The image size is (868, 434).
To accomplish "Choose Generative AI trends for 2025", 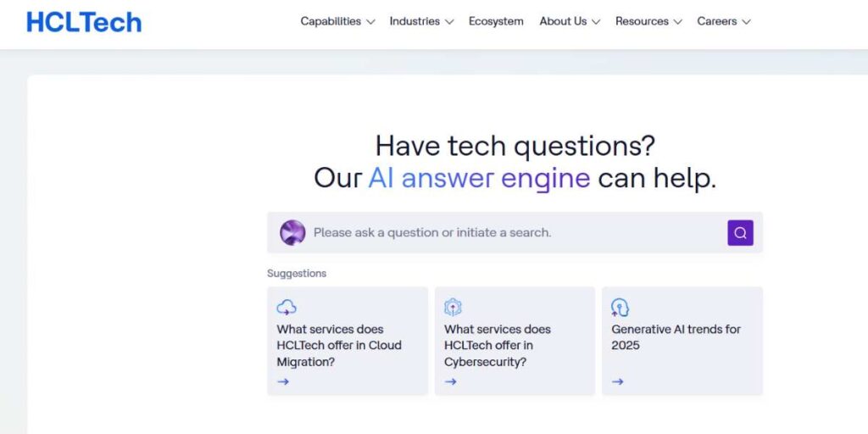I will [682, 341].
